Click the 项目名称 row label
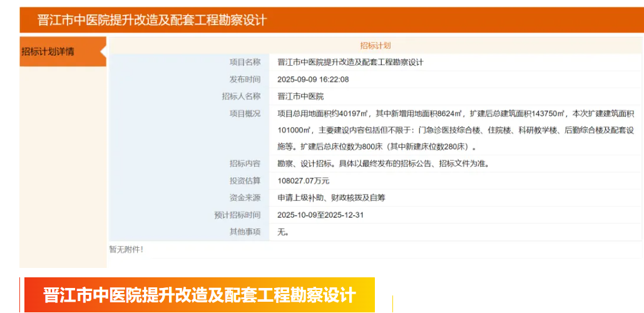644x313 pixels. (x=245, y=62)
